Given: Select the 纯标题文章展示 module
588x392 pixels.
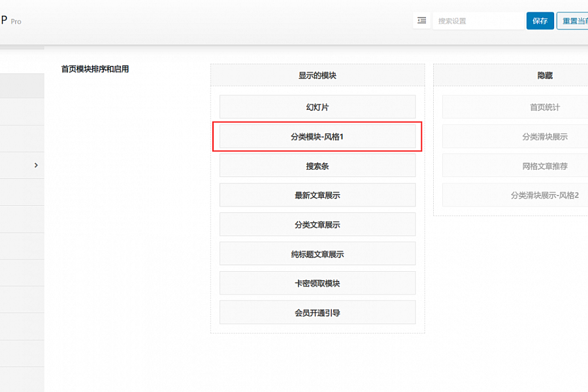Looking at the screenshot, I should coord(317,254).
